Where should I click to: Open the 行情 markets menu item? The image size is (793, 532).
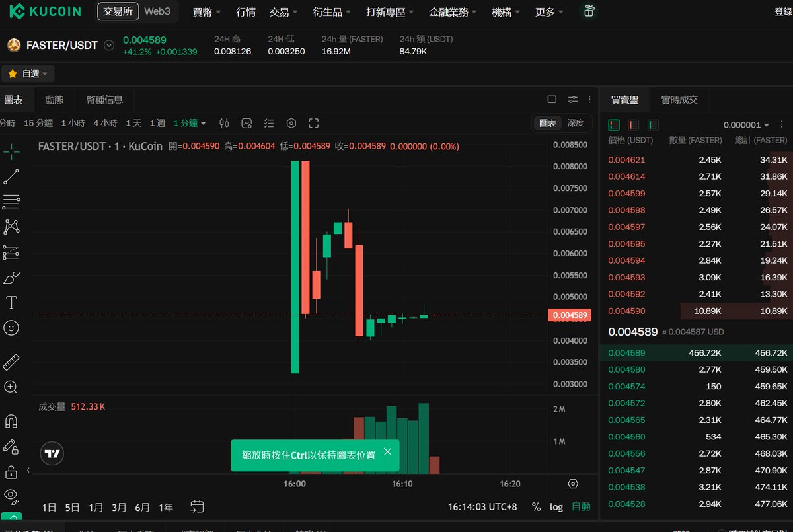246,12
